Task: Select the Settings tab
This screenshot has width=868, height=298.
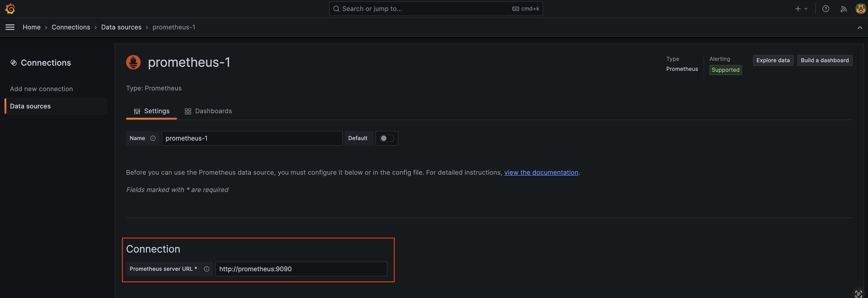Action: point(152,111)
